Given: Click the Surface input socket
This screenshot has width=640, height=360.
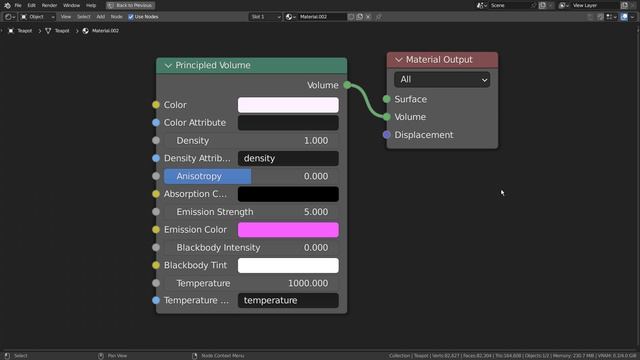Looking at the screenshot, I should coord(387,99).
